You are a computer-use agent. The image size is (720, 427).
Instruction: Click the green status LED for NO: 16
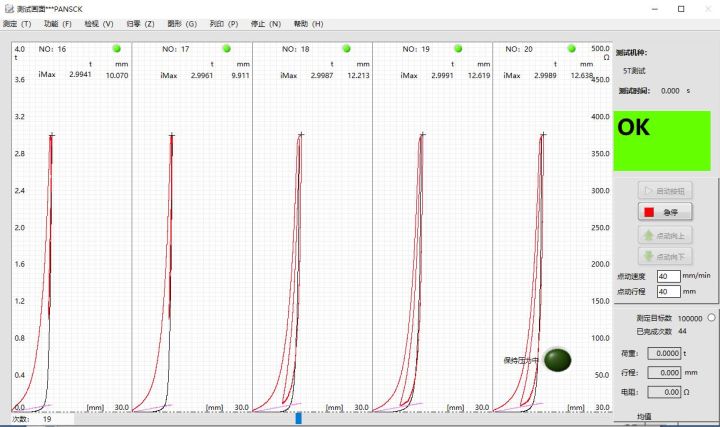[116, 48]
